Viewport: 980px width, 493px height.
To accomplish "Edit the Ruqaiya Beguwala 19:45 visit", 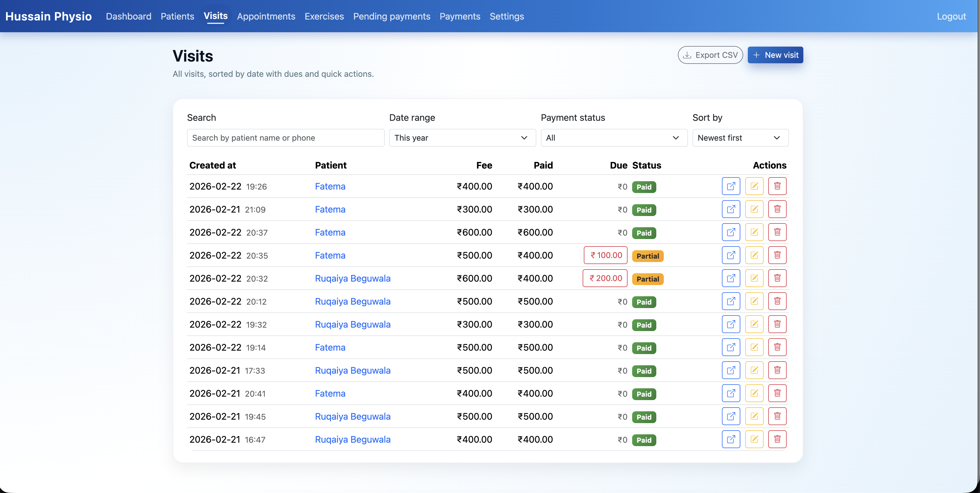I will (754, 416).
